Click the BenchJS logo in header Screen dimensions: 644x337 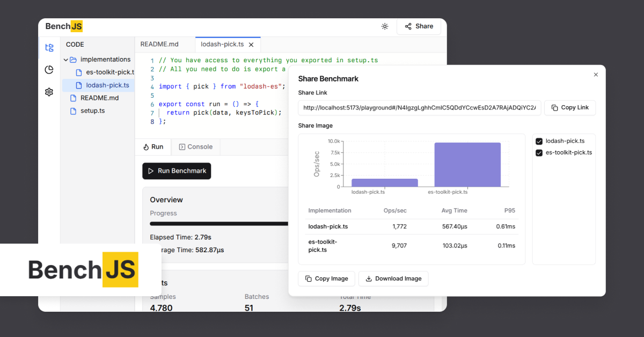(x=64, y=26)
